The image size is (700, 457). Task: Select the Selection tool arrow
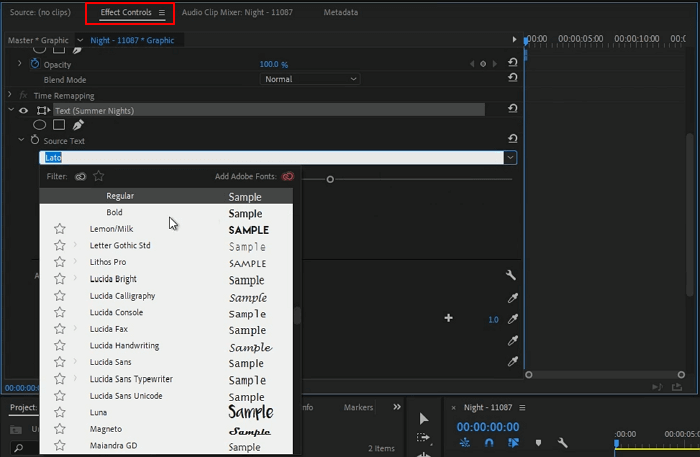click(424, 419)
